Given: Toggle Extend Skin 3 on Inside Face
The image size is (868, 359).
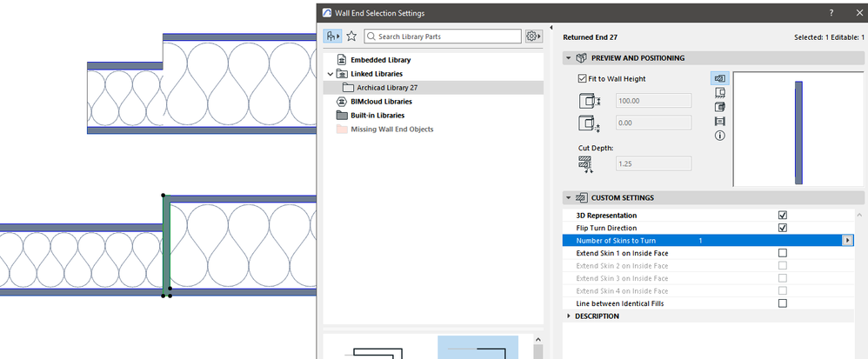Looking at the screenshot, I should pyautogui.click(x=782, y=278).
